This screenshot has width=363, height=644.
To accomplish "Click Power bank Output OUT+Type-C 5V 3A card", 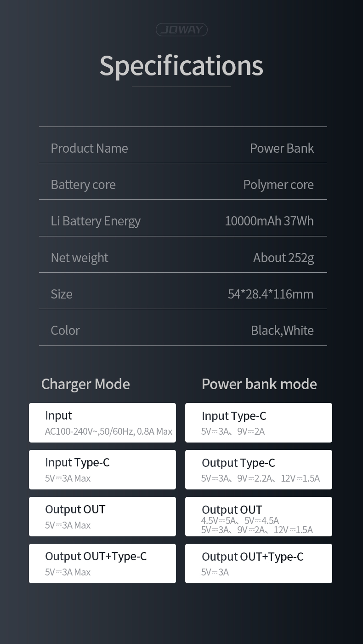I will point(259,563).
